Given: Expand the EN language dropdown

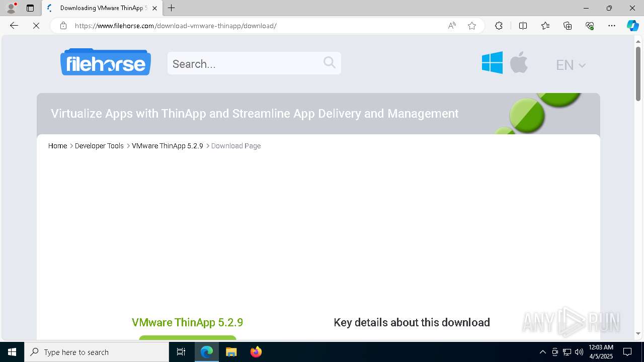Looking at the screenshot, I should 571,65.
